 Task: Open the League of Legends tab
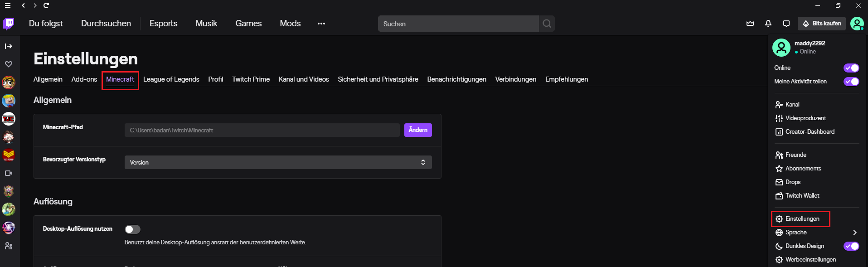click(x=171, y=79)
